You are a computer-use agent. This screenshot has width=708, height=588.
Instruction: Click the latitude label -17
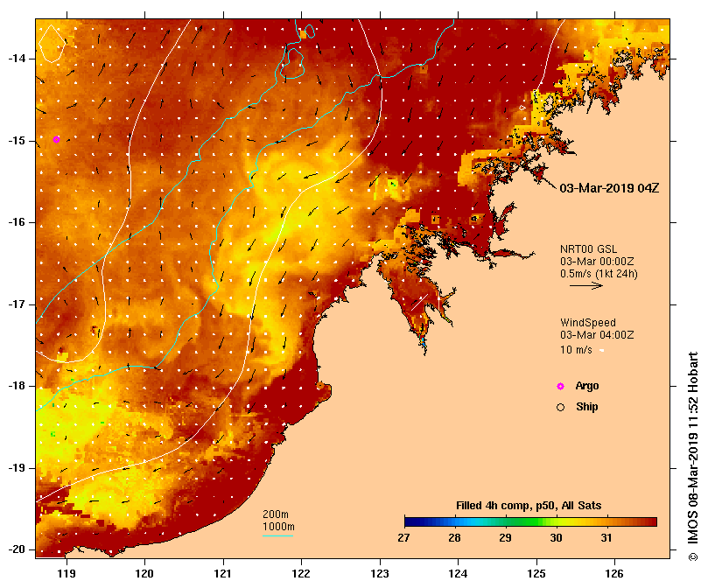click(x=18, y=304)
